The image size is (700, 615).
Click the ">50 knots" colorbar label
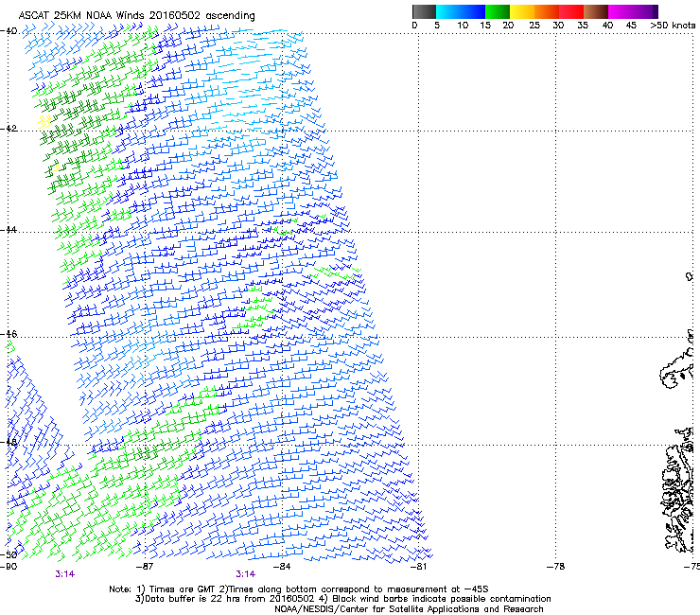673,26
